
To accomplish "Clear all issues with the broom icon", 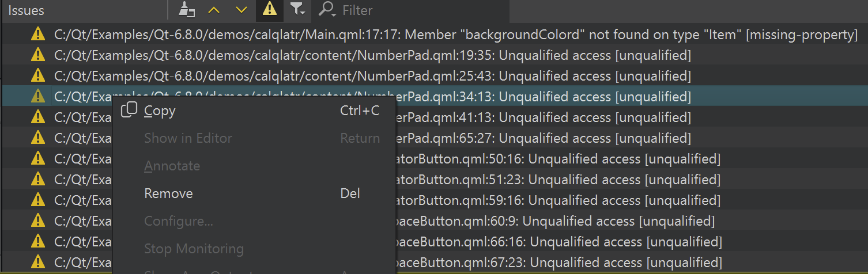I will click(187, 10).
